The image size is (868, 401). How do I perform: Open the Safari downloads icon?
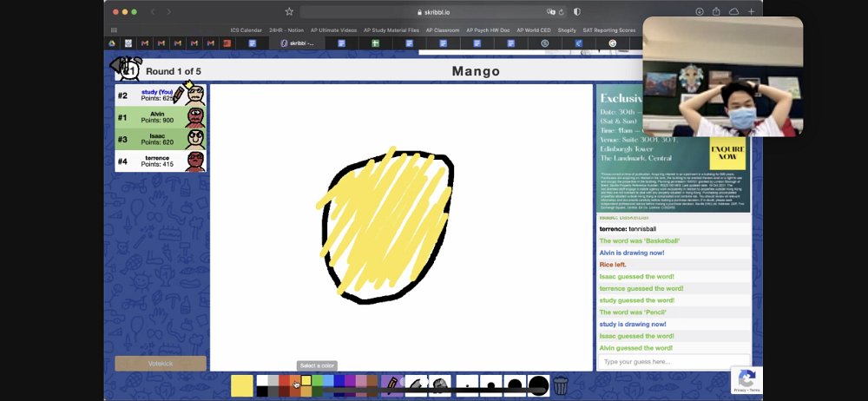(700, 11)
